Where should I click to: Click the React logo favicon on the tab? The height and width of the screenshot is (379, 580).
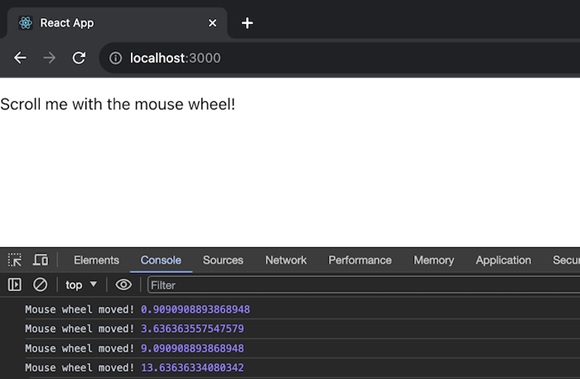pos(26,23)
